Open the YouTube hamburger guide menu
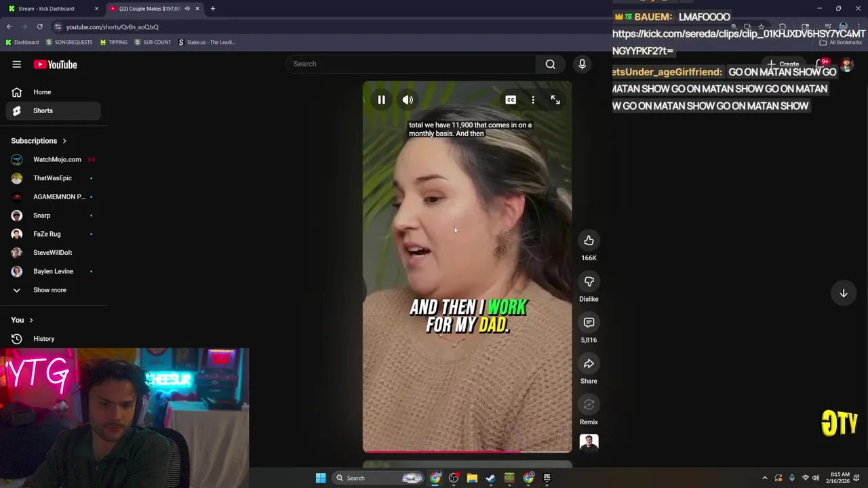 [x=16, y=64]
